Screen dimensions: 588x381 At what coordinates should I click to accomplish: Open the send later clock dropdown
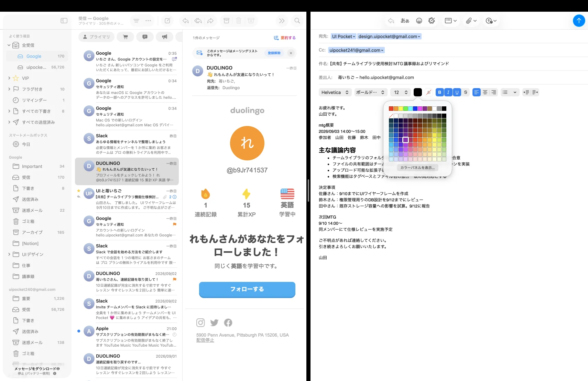491,21
